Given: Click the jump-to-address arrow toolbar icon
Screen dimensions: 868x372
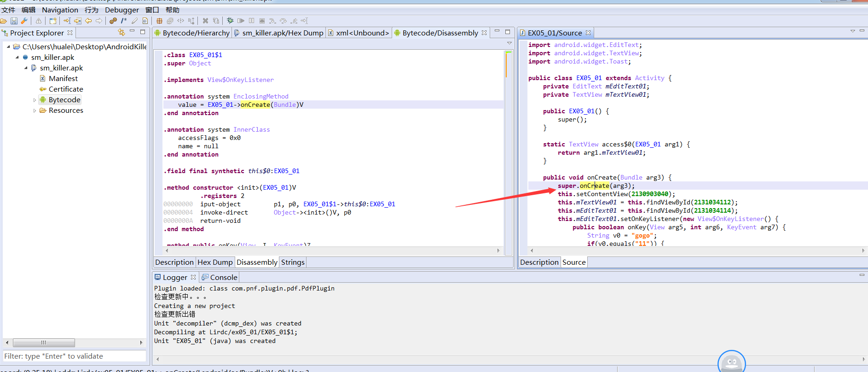Looking at the screenshot, I should 67,21.
